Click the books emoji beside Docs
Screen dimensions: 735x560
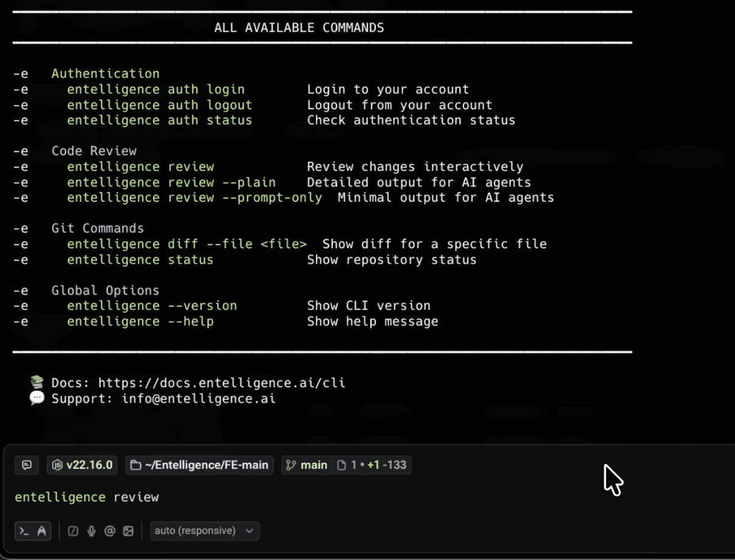(37, 383)
